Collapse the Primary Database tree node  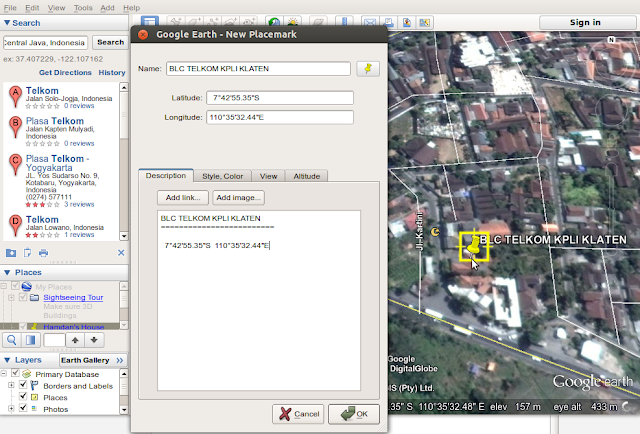pyautogui.click(x=4, y=373)
